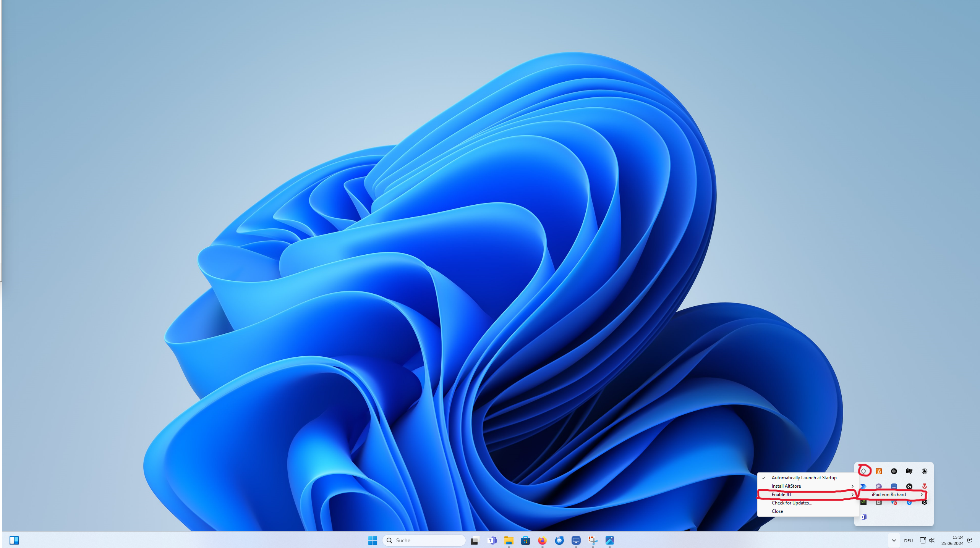Open the hidden icons tray chevron
This screenshot has height=548, width=980.
[x=893, y=540]
